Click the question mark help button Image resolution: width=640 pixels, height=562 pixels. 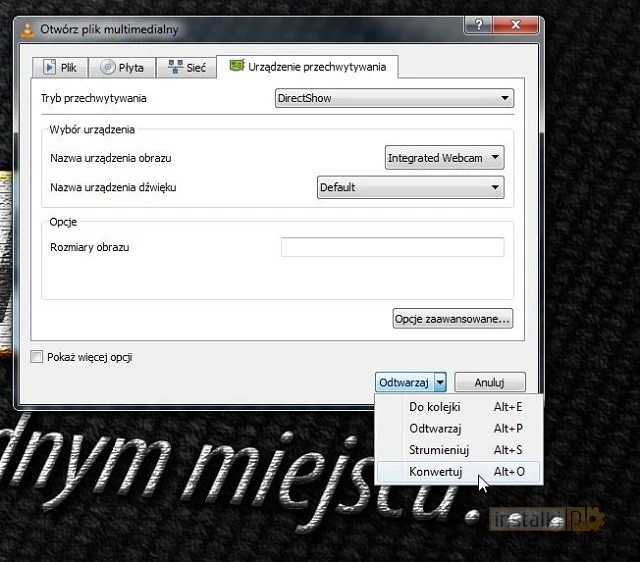pyautogui.click(x=483, y=24)
